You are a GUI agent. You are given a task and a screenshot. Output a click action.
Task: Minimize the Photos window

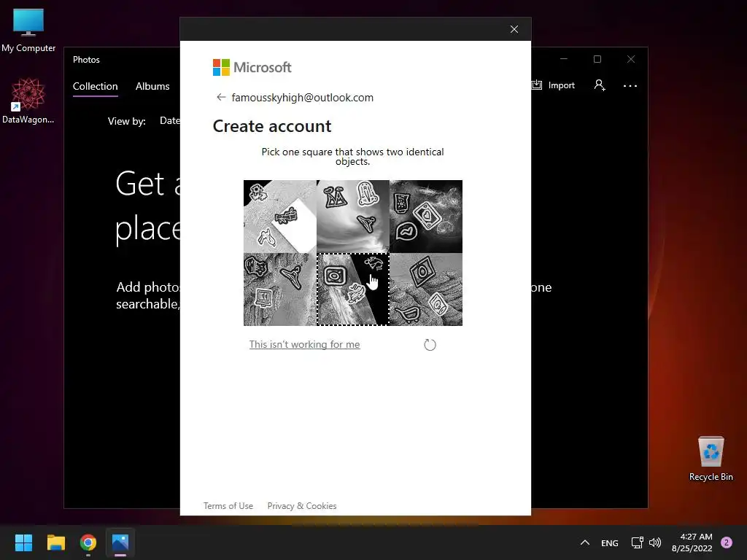[x=564, y=59]
